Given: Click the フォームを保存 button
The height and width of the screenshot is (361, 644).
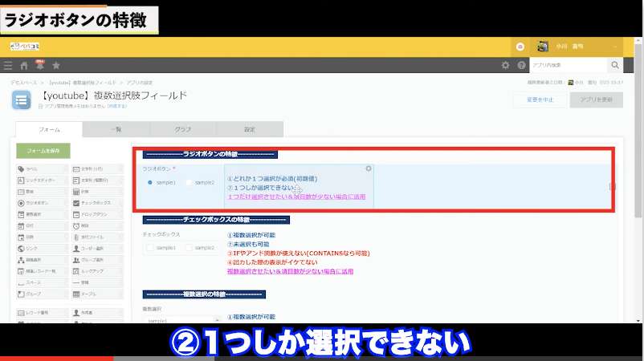Looking at the screenshot, I should [43, 151].
